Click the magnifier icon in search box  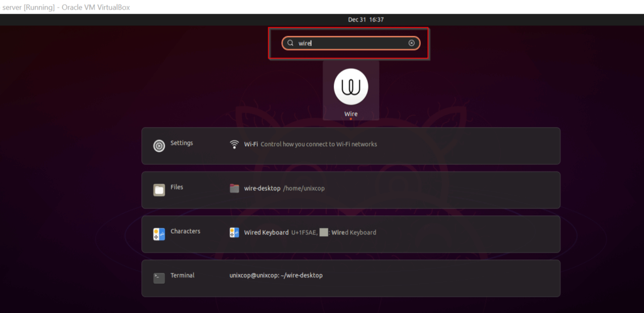click(291, 43)
